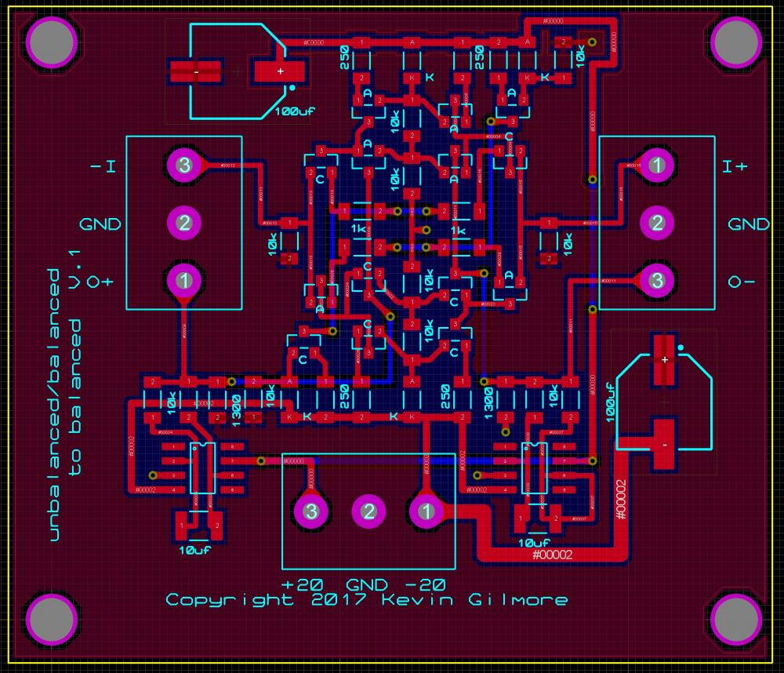Click the '+20' silkscreen label

(x=303, y=585)
